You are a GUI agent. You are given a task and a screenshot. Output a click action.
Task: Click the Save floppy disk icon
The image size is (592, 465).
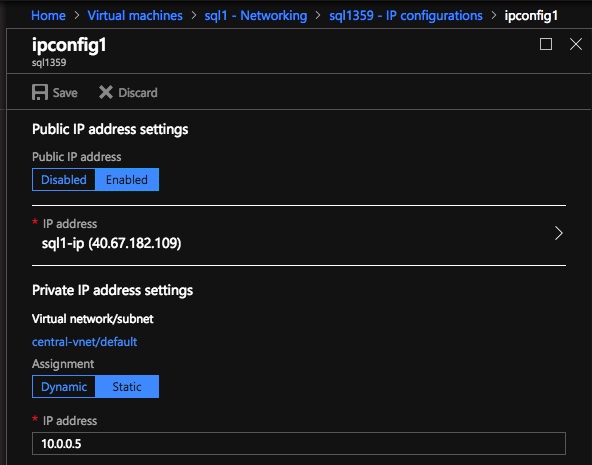tap(40, 92)
